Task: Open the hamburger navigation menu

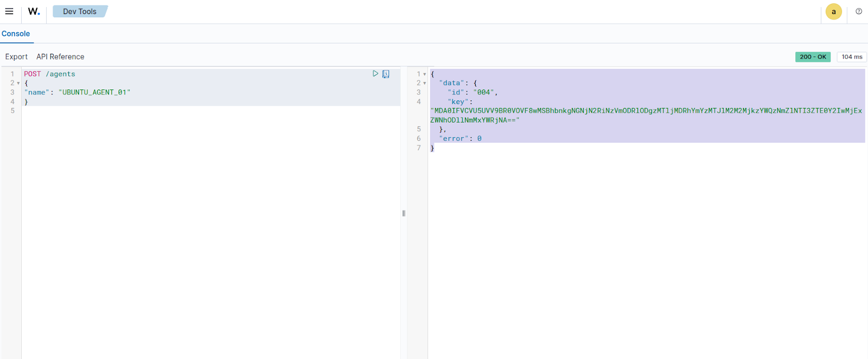Action: coord(9,11)
